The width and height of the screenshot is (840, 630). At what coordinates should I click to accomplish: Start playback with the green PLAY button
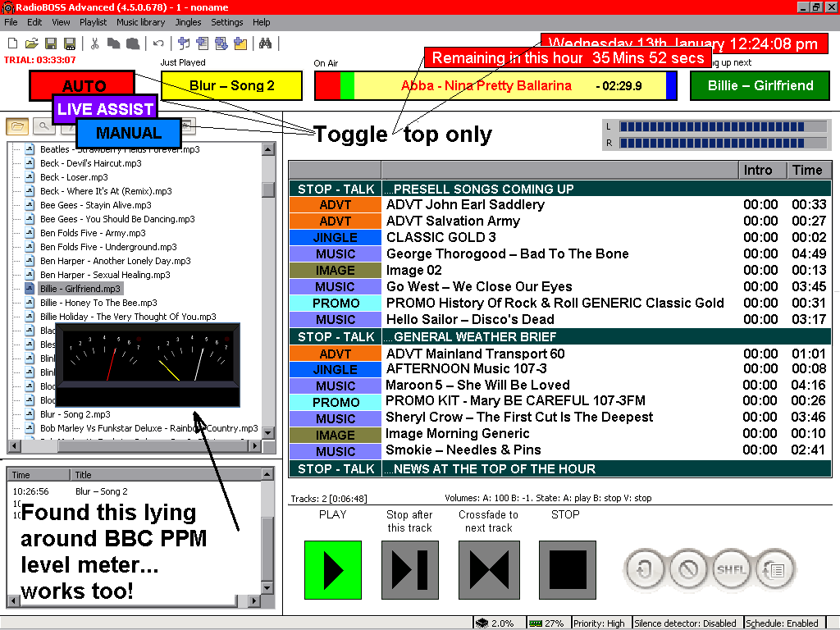(333, 570)
